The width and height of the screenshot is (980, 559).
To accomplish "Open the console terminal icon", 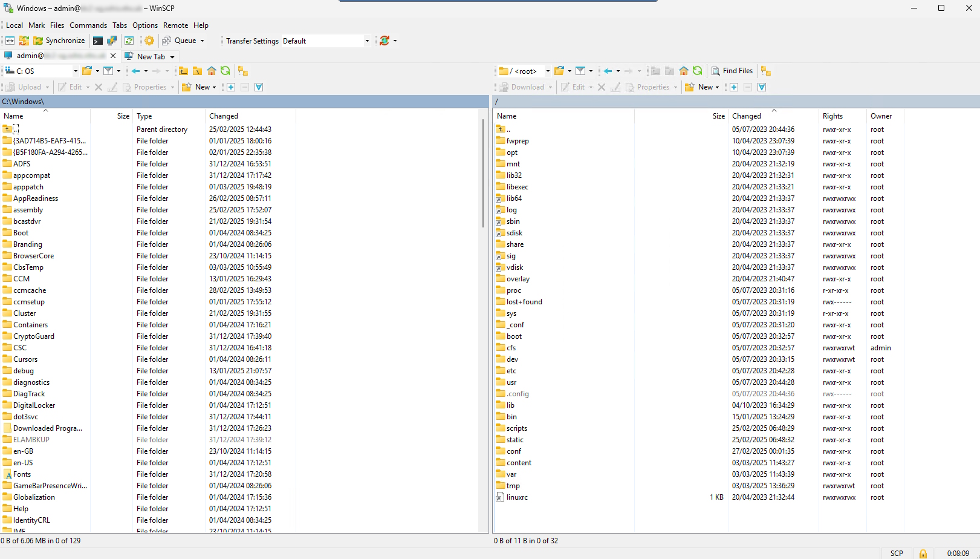I will (x=98, y=41).
